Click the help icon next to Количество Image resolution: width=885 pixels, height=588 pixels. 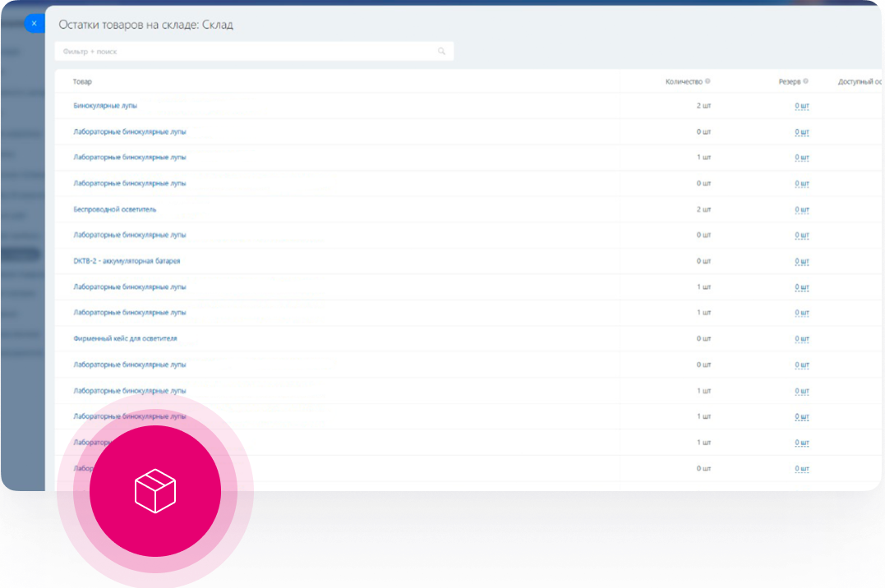[x=708, y=81]
